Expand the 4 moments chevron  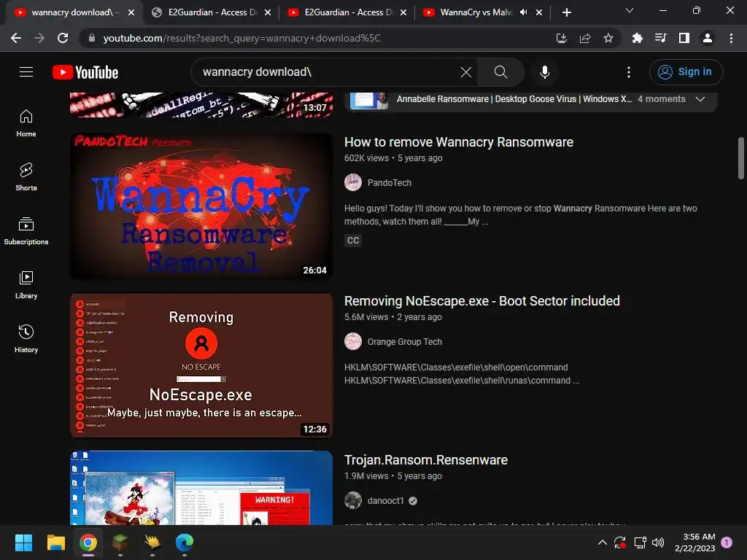[x=700, y=99]
